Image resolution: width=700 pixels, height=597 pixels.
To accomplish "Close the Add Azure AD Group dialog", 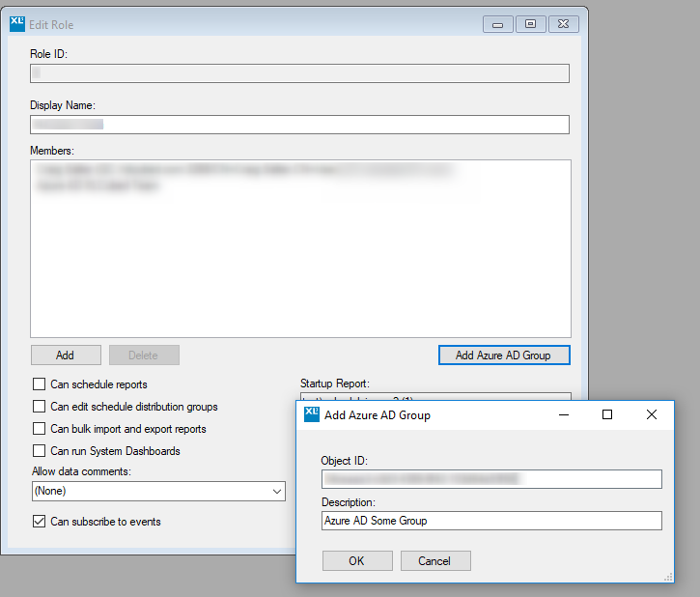I will [652, 414].
